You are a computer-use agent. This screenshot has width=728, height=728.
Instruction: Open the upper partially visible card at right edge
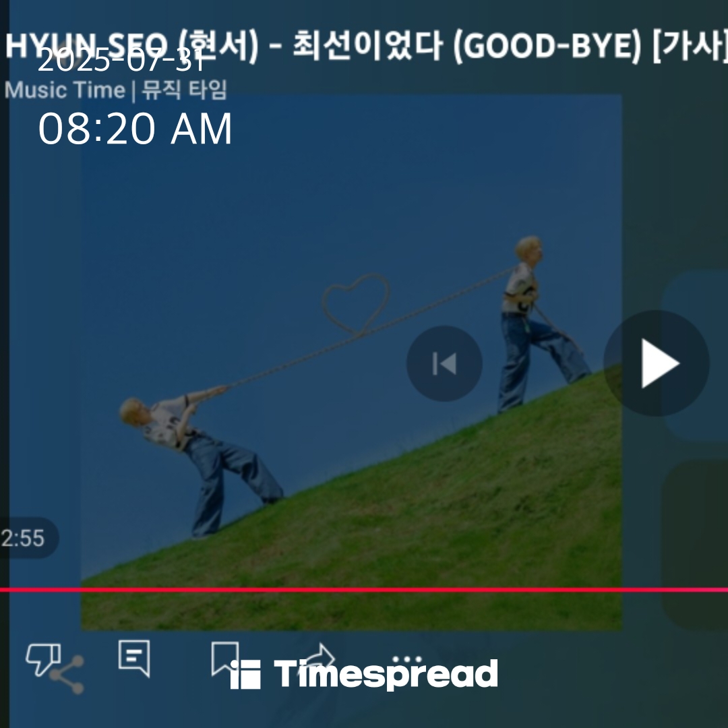click(694, 356)
